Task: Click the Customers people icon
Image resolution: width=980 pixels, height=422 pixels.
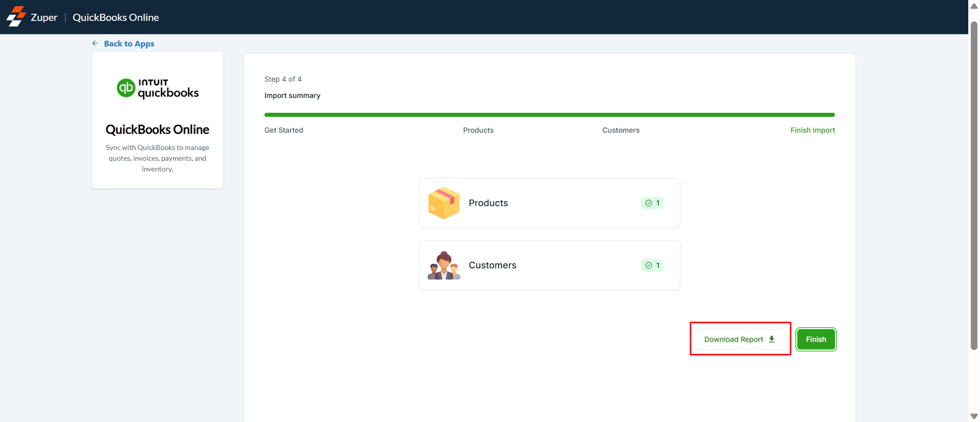Action: tap(444, 265)
